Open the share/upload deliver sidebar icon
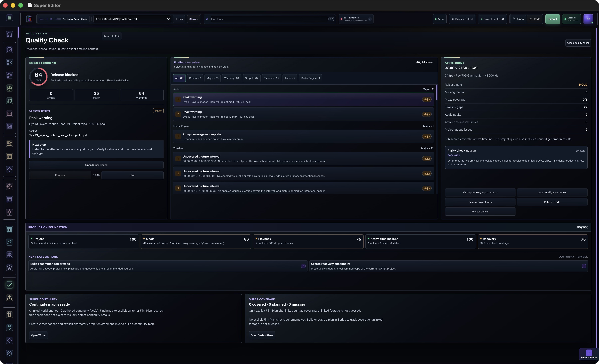Image resolution: width=599 pixels, height=364 pixels. pyautogui.click(x=9, y=297)
